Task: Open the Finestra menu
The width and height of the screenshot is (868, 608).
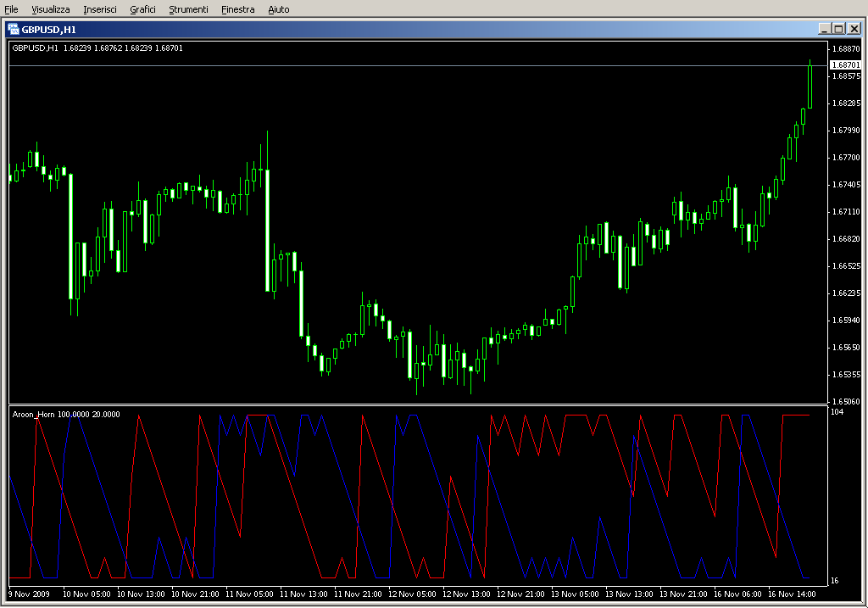Action: point(237,9)
